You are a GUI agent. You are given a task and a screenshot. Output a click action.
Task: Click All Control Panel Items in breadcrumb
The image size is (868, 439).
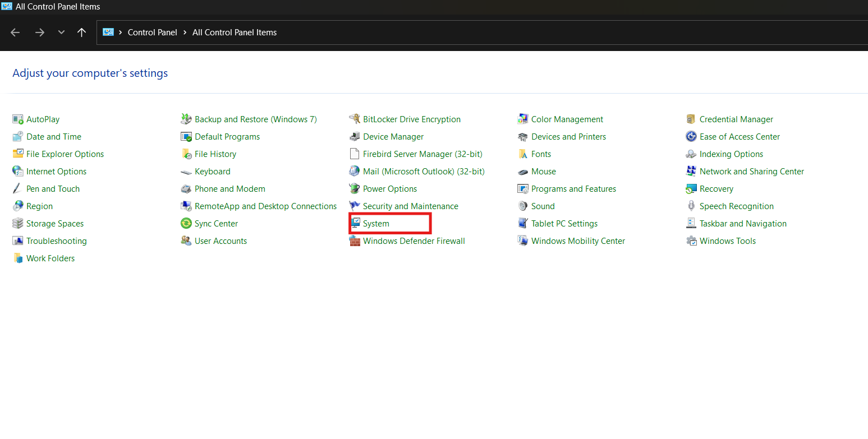[x=235, y=32]
